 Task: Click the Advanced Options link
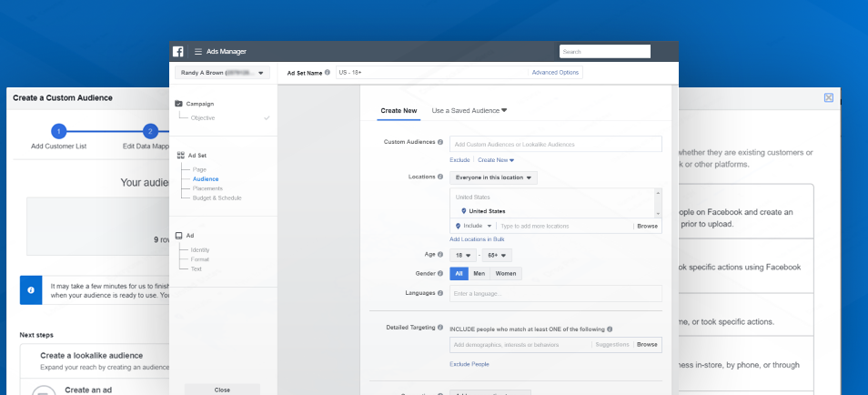tap(555, 72)
